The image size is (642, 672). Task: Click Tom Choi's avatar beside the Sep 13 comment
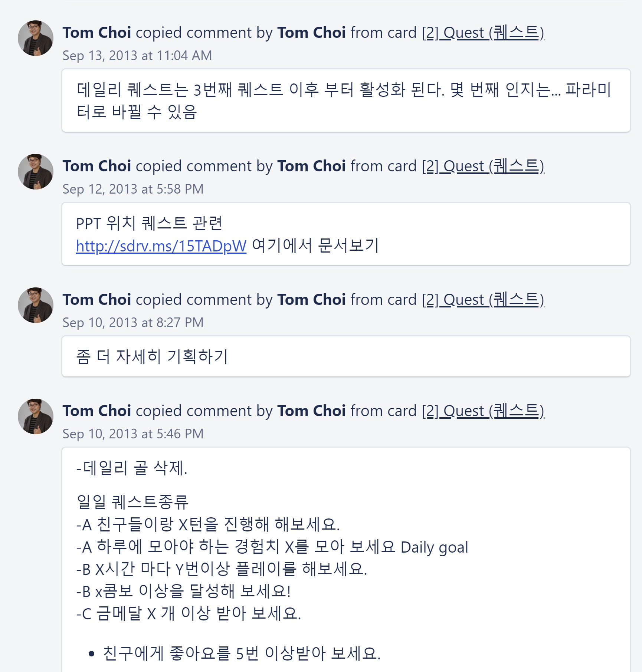[36, 38]
